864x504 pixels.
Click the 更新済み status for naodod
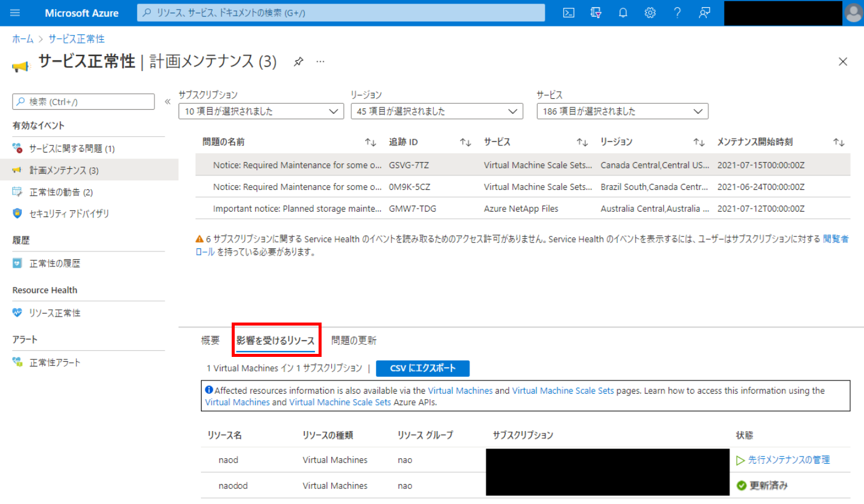pos(769,485)
